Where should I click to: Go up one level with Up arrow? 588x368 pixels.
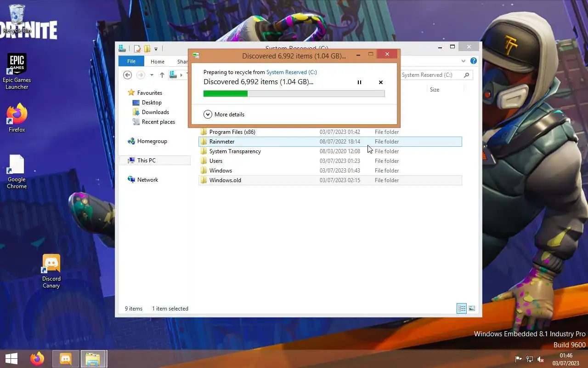pos(162,75)
